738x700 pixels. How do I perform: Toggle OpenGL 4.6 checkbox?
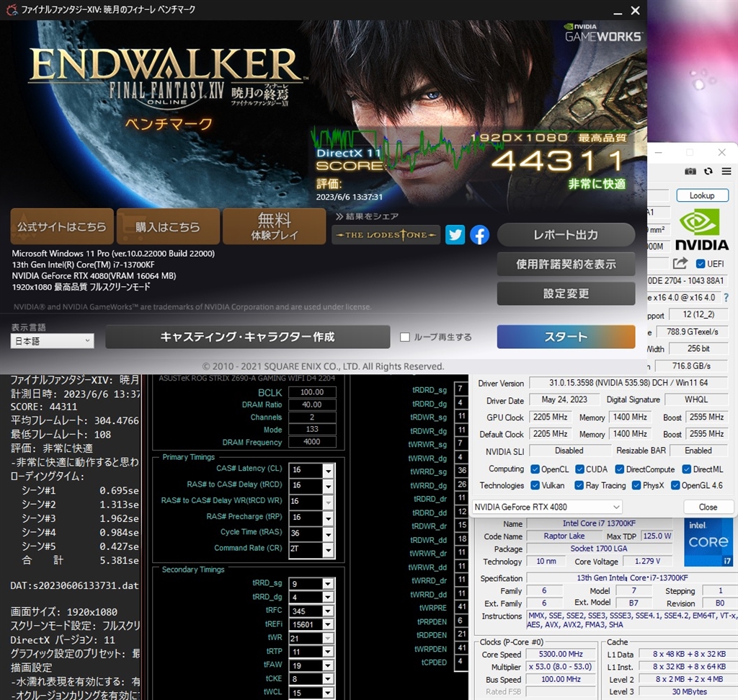tap(675, 485)
